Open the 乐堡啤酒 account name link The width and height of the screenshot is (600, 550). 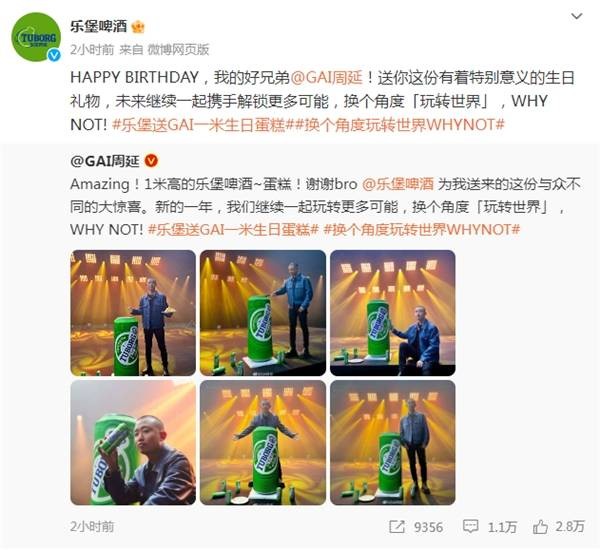98,26
